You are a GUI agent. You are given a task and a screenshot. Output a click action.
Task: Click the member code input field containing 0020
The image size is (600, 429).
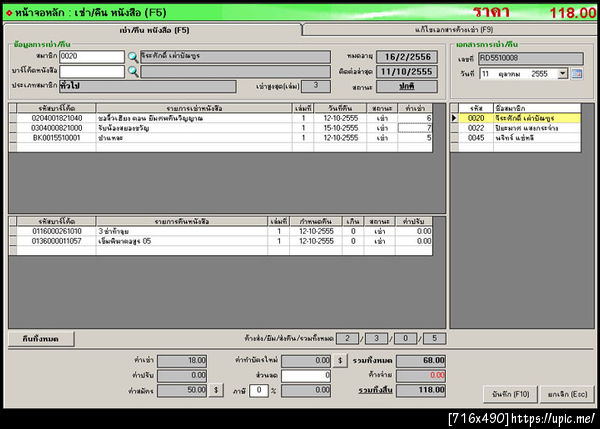[x=92, y=57]
